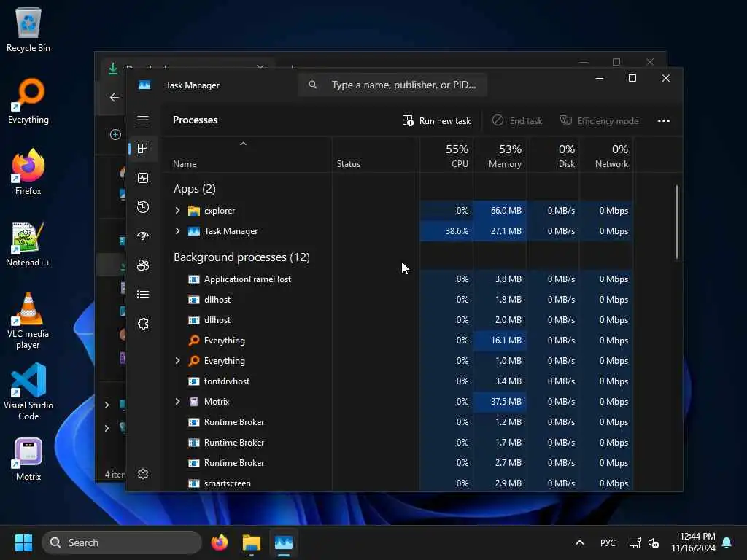Image resolution: width=747 pixels, height=560 pixels.
Task: Open Startup apps page in sidebar
Action: (x=143, y=236)
